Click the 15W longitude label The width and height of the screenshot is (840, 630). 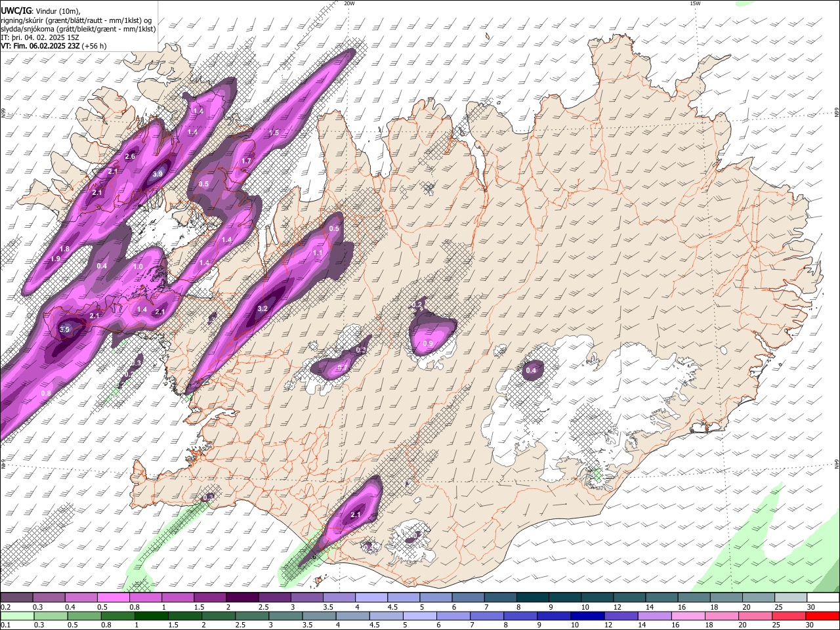(695, 3)
